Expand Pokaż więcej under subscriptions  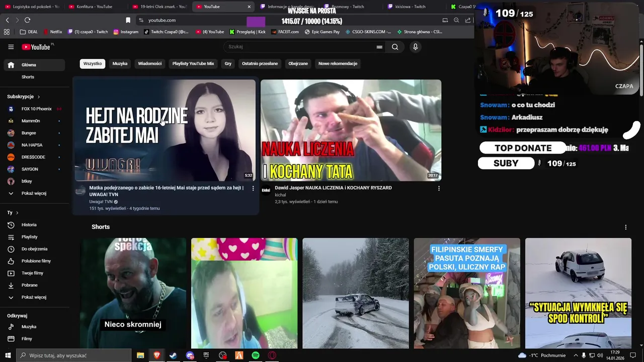pyautogui.click(x=34, y=193)
